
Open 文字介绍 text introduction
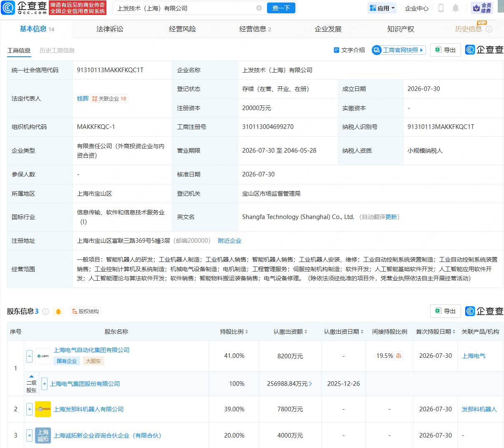[x=349, y=50]
